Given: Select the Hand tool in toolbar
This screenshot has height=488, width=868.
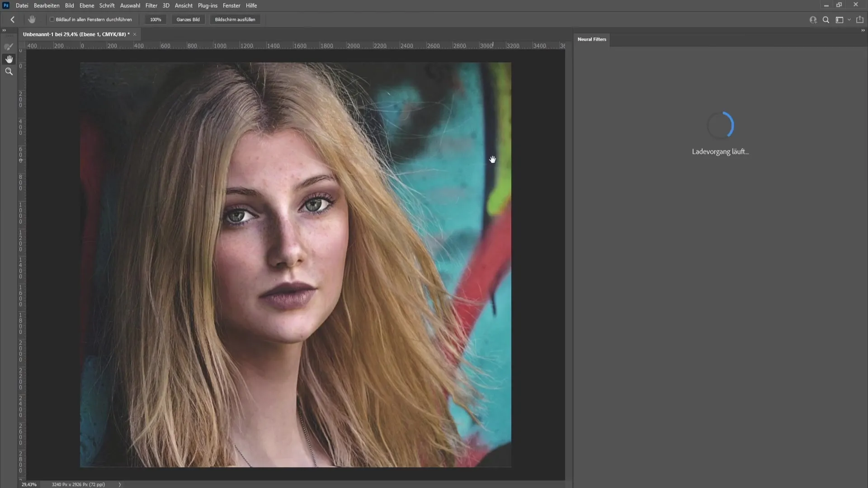Looking at the screenshot, I should tap(9, 59).
